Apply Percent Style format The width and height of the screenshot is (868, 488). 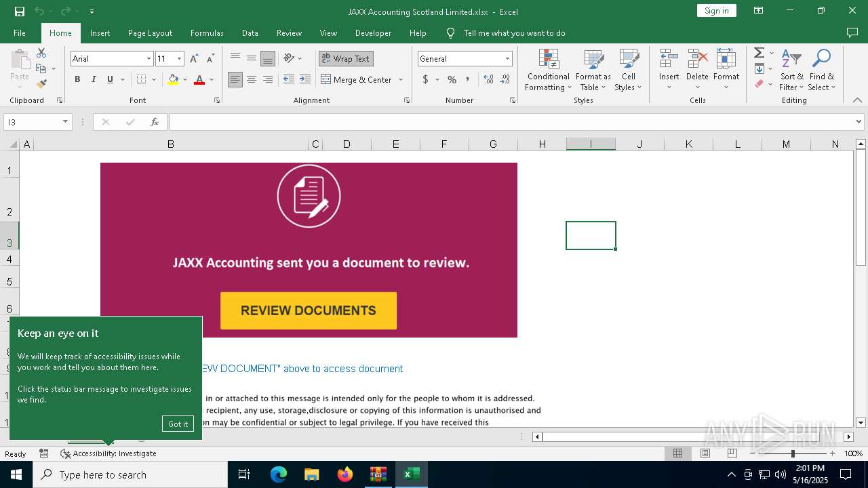[452, 80]
